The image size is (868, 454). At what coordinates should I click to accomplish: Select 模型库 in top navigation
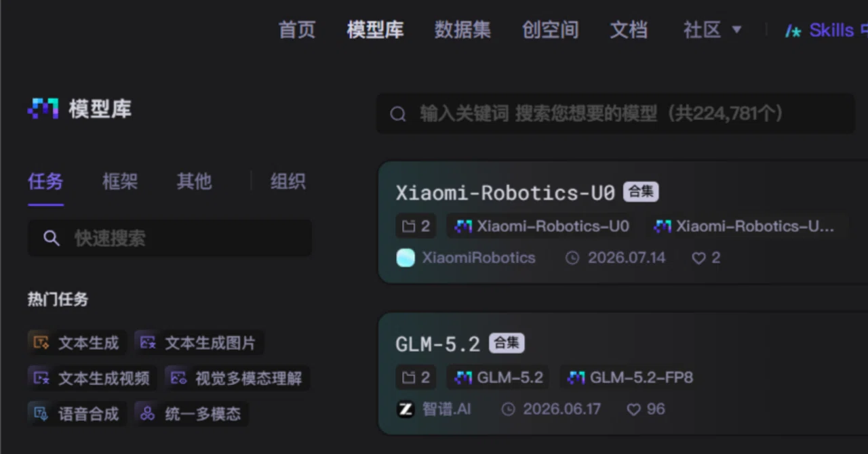(x=375, y=30)
